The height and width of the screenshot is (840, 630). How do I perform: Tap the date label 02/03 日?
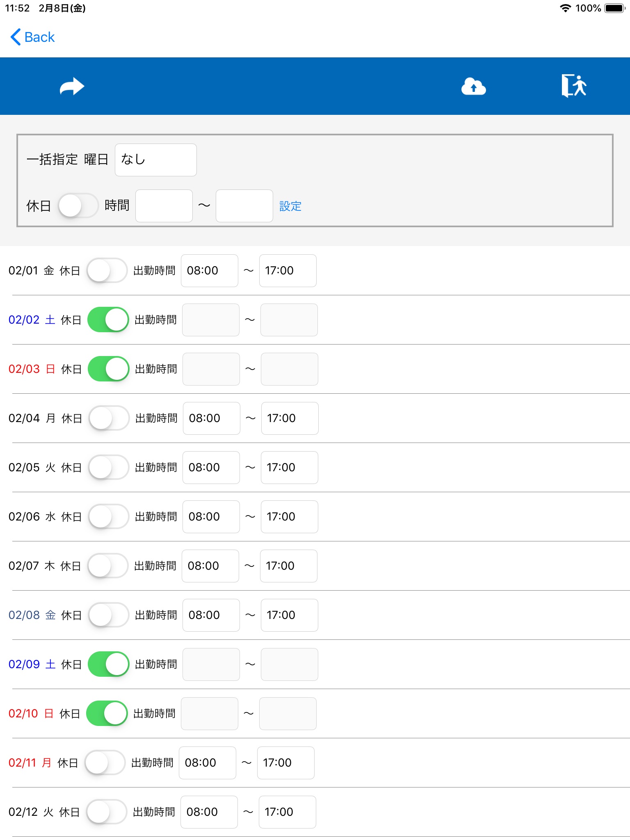32,369
